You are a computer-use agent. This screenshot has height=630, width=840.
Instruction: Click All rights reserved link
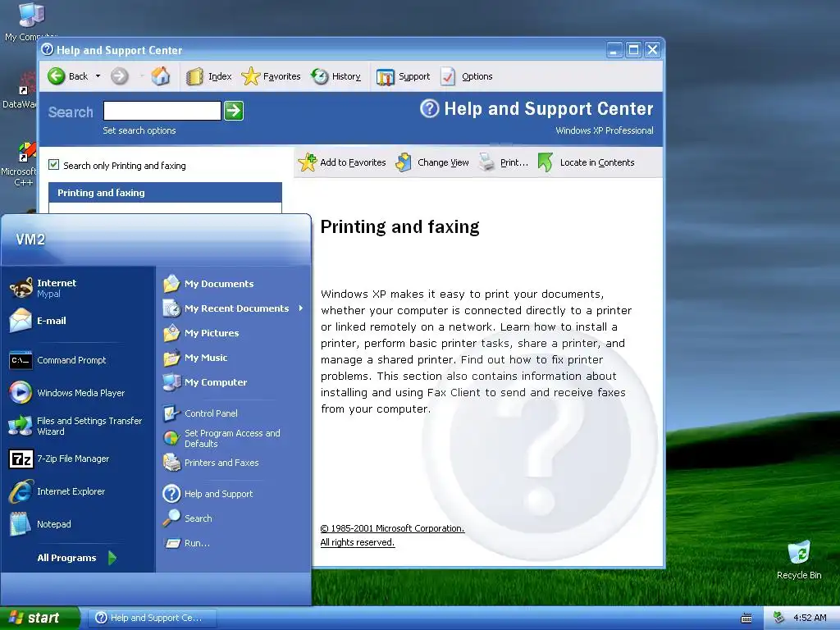click(358, 542)
